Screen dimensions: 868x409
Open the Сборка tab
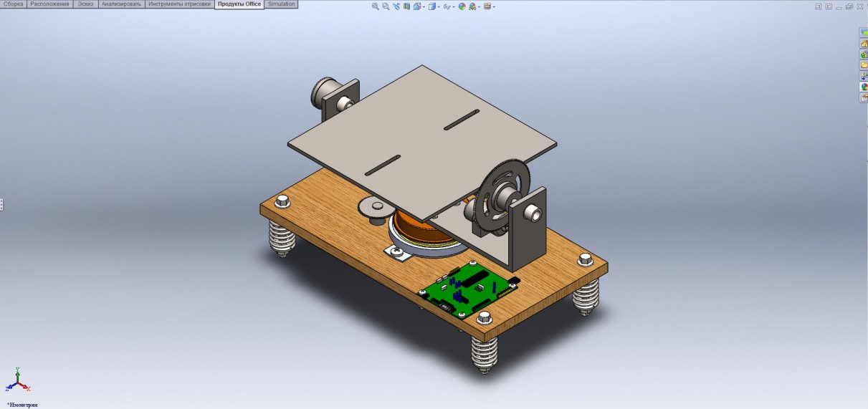click(14, 4)
